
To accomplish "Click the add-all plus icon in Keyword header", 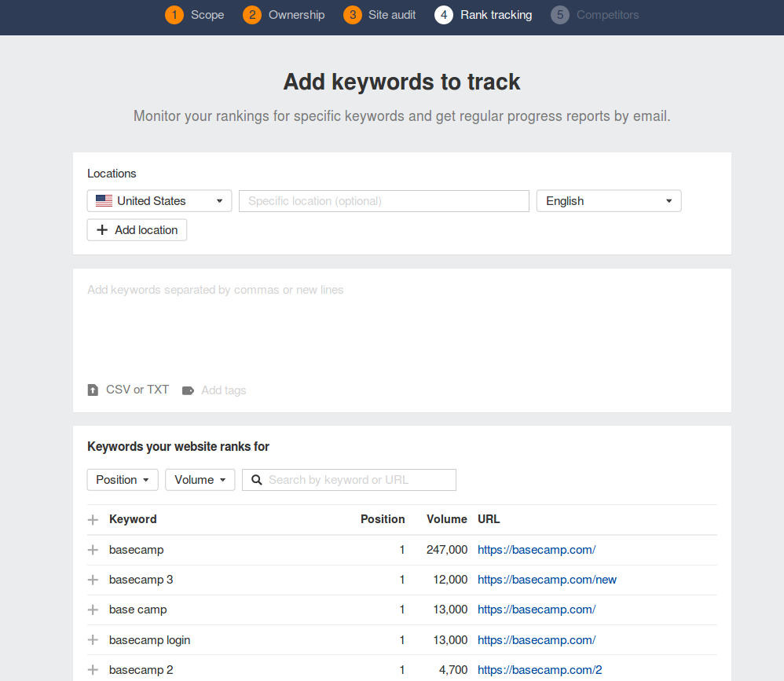I will pos(93,519).
